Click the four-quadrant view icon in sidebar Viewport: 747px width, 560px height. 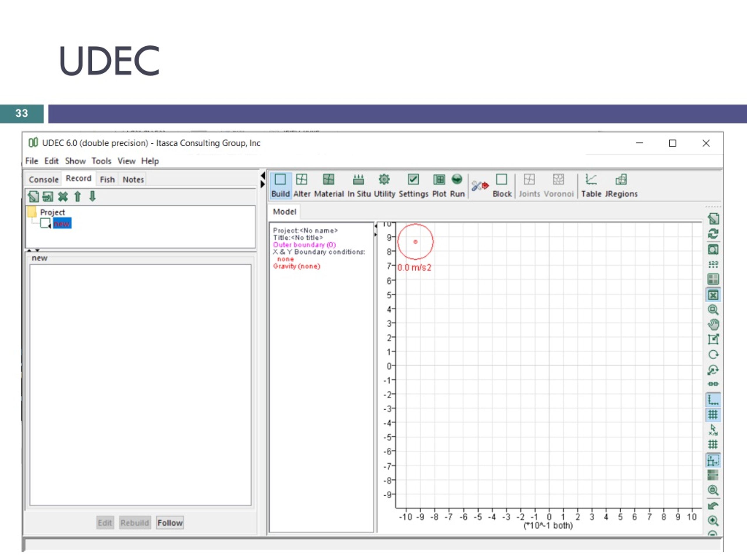click(x=713, y=279)
